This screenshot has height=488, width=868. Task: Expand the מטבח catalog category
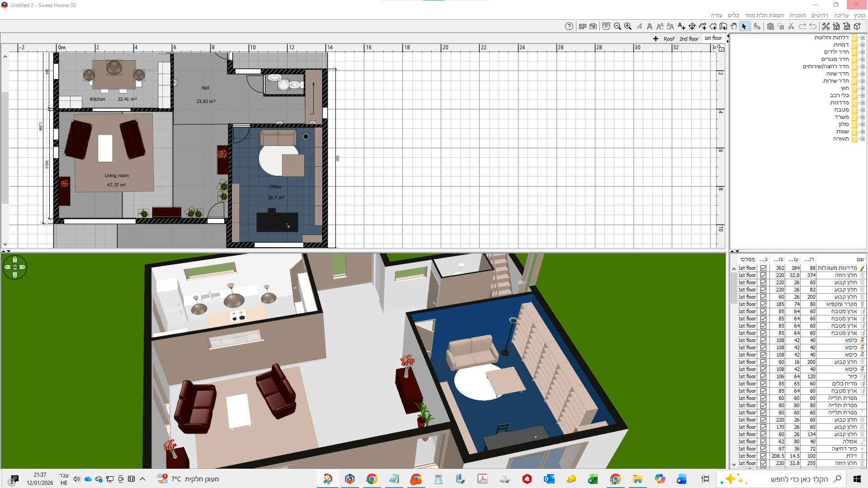pyautogui.click(x=863, y=110)
